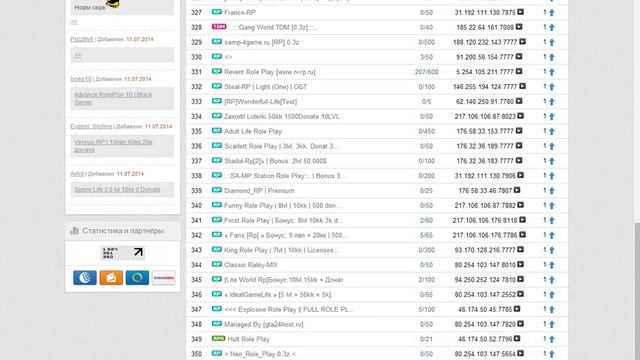Viewport: 640px width, 360px height.
Task: Open Advance RolePlay 10 | Black Server link
Action: coord(113,98)
